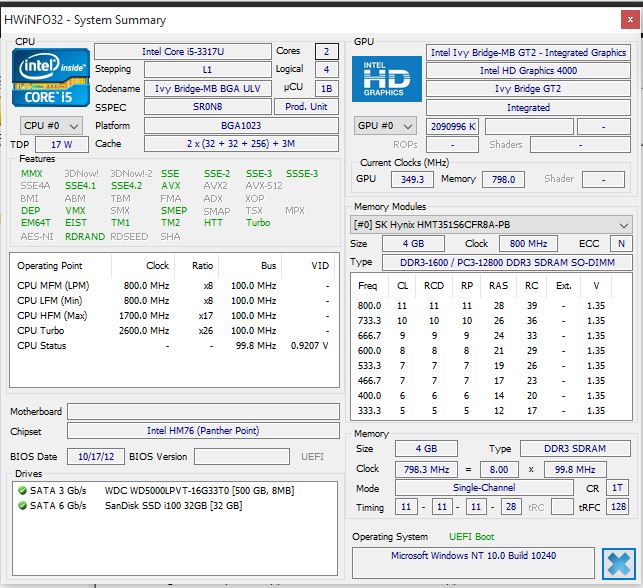Click the VID column header
Image resolution: width=643 pixels, height=588 pixels.
(308, 266)
